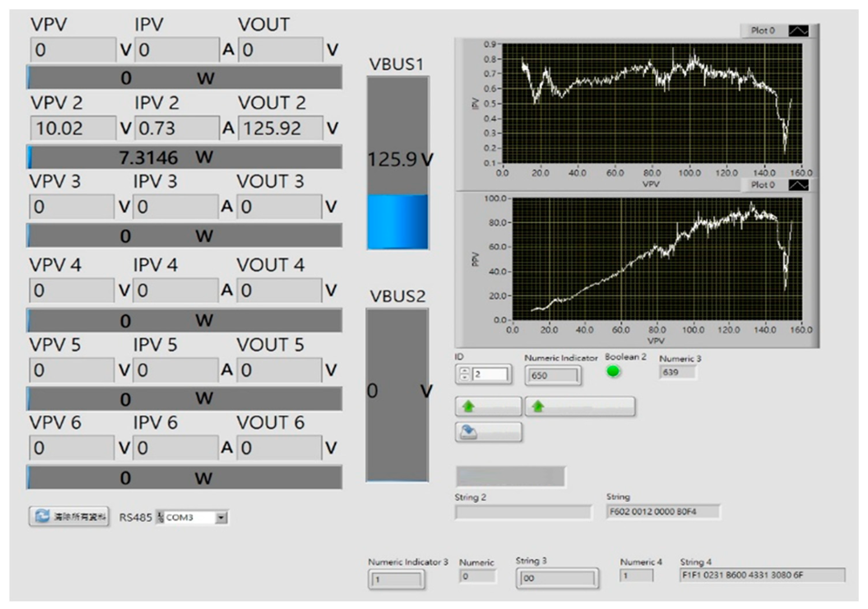Click the 7.3146 W power bar

click(x=184, y=157)
